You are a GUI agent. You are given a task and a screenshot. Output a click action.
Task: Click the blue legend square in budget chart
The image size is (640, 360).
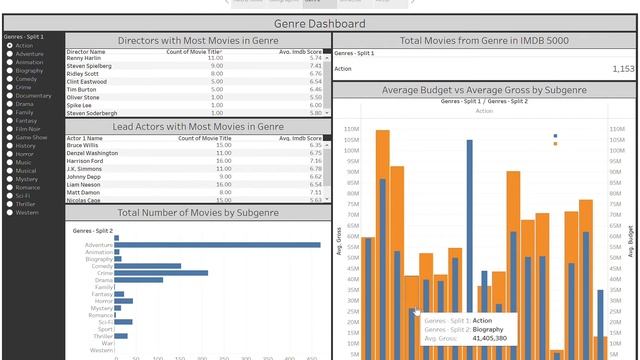tap(555, 136)
